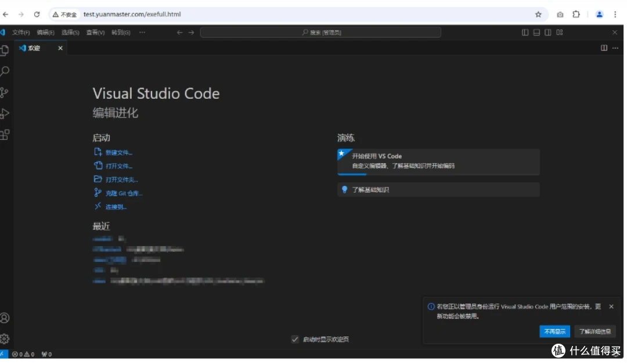Open the Extensions view in activity bar
This screenshot has width=627, height=364.
pyautogui.click(x=5, y=135)
